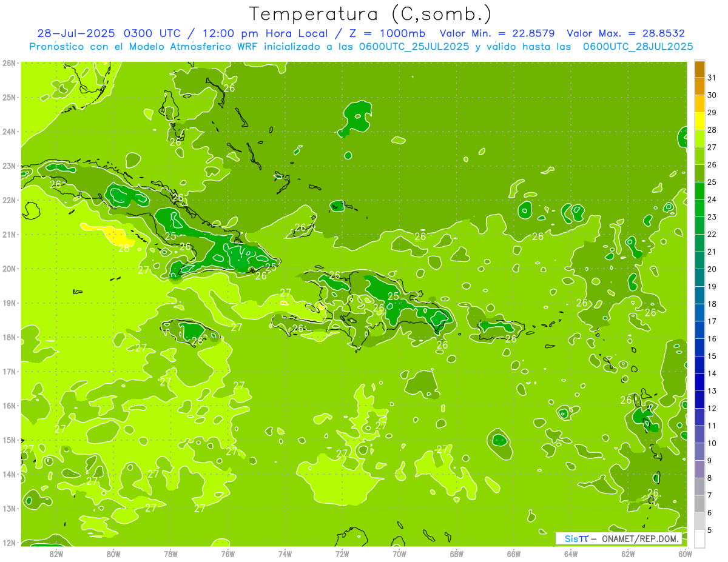The image size is (728, 562).
Task: Click the "Valor Max. = 28.8532" text
Action: pos(625,33)
